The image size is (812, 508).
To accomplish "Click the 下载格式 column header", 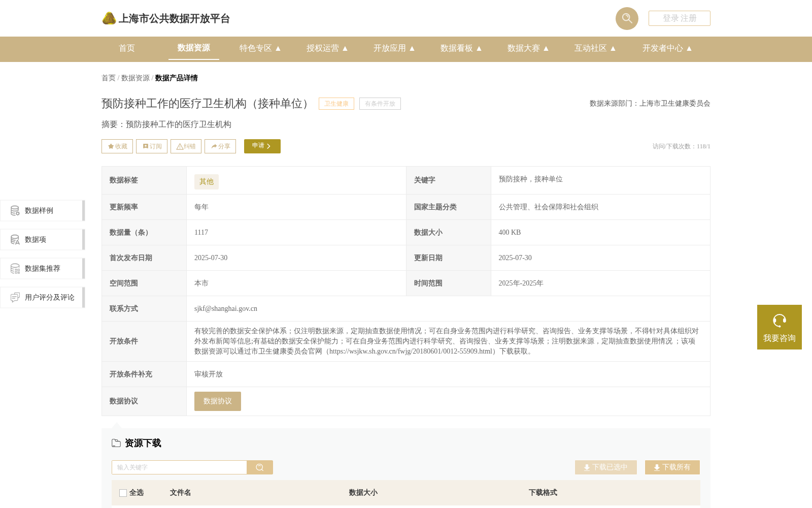I will point(543,493).
